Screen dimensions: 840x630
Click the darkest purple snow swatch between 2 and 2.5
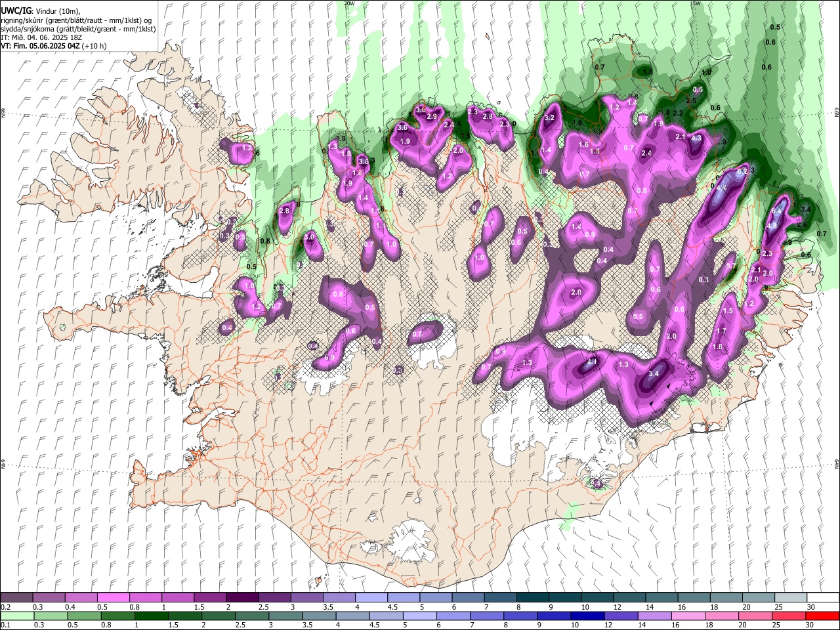point(242,597)
